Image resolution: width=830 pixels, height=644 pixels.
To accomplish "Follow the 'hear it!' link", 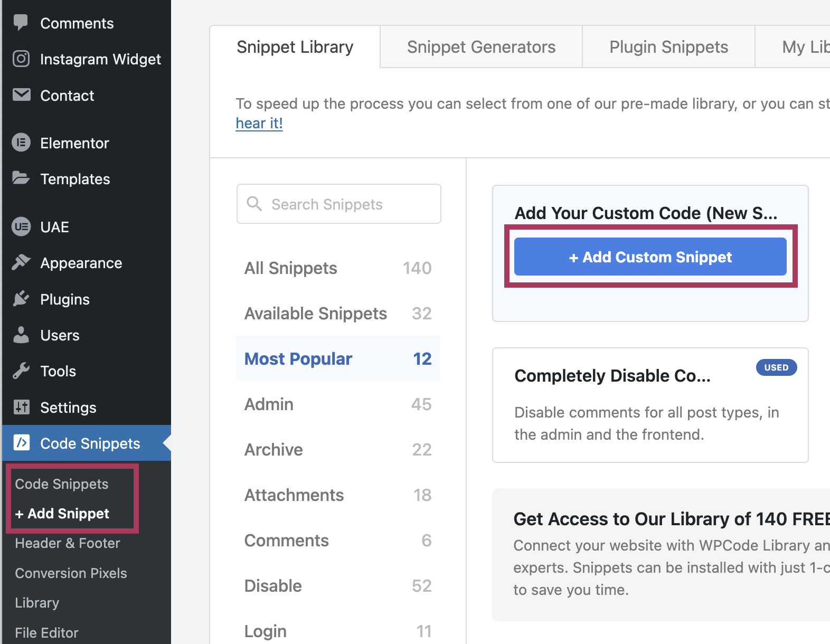I will (259, 123).
